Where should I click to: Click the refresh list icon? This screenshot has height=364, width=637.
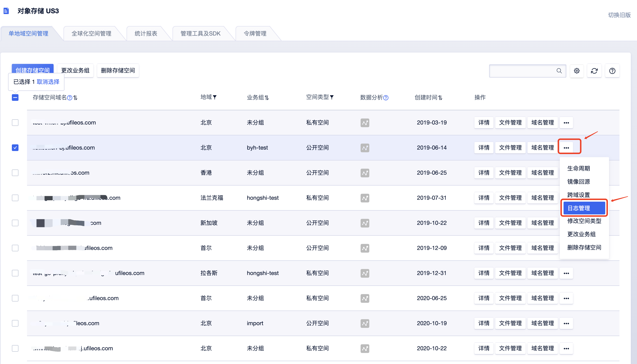point(594,71)
